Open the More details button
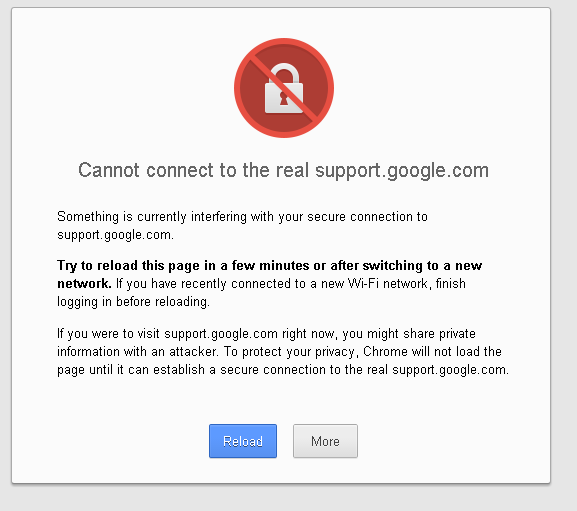The image size is (577, 511). [325, 441]
